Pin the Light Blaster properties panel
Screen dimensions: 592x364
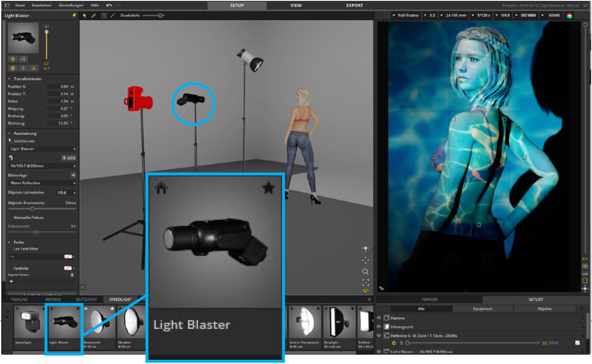coord(74,16)
